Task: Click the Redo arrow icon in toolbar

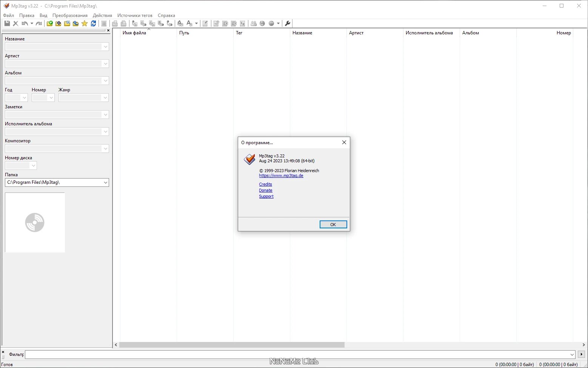Action: point(39,23)
